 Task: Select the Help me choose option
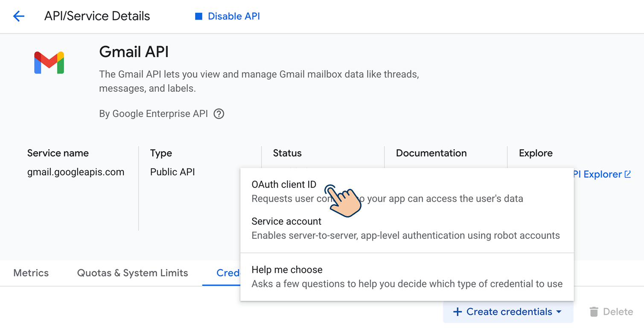(x=407, y=277)
